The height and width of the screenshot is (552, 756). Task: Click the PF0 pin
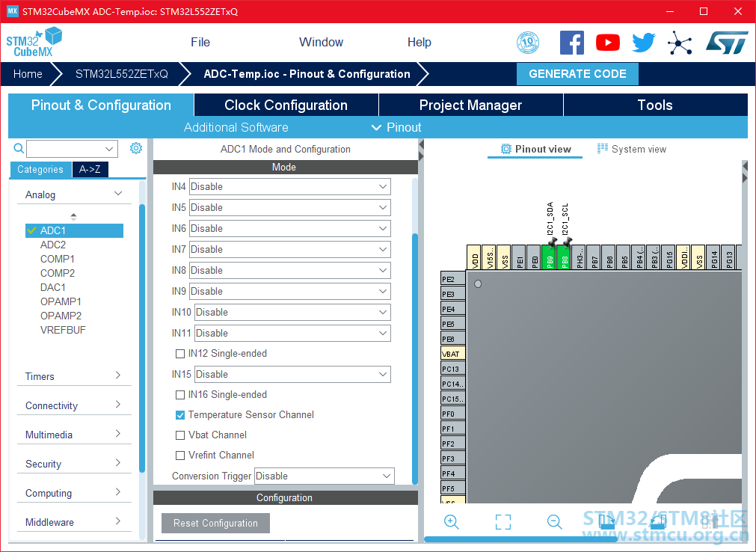click(x=452, y=413)
